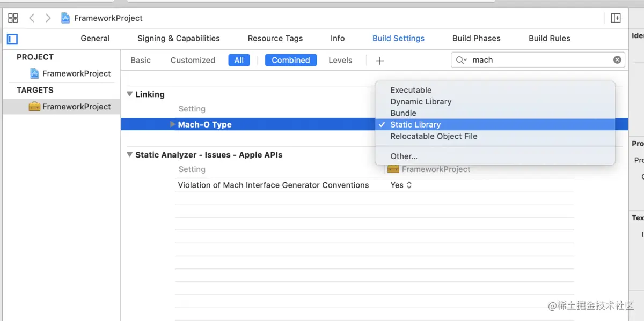Click the Mach-O Type setting label
The image size is (644, 321).
tap(204, 124)
